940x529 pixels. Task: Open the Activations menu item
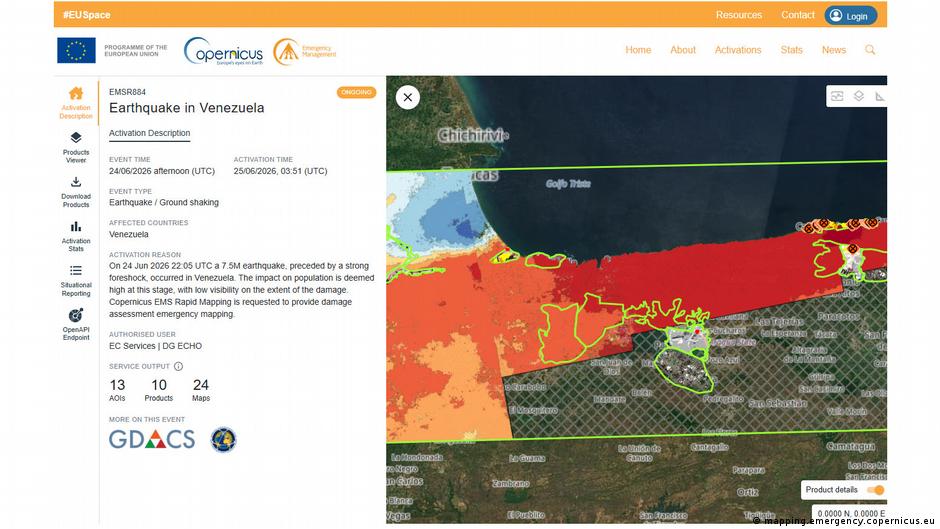738,50
